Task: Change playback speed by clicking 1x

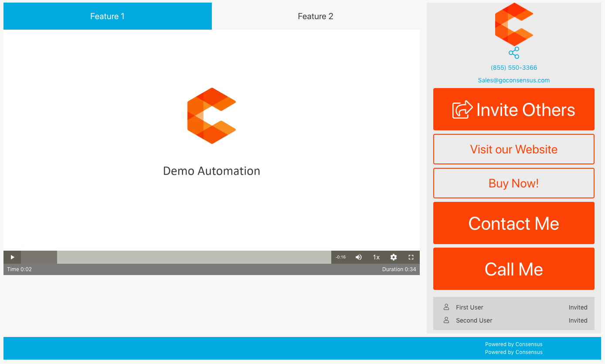Action: (x=376, y=257)
